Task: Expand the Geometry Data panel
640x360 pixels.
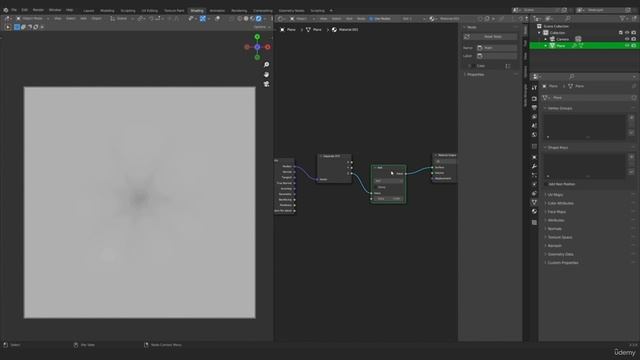Action: [x=560, y=254]
